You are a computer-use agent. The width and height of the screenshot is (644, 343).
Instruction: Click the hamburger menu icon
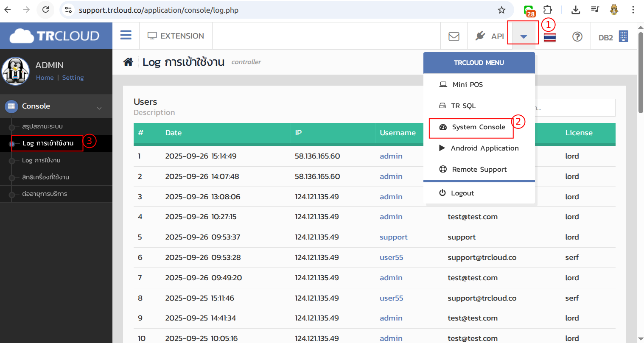126,35
